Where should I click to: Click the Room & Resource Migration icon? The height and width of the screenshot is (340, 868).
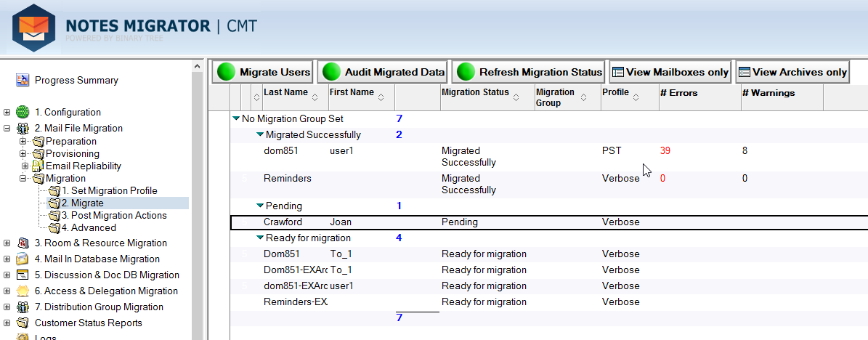(23, 243)
